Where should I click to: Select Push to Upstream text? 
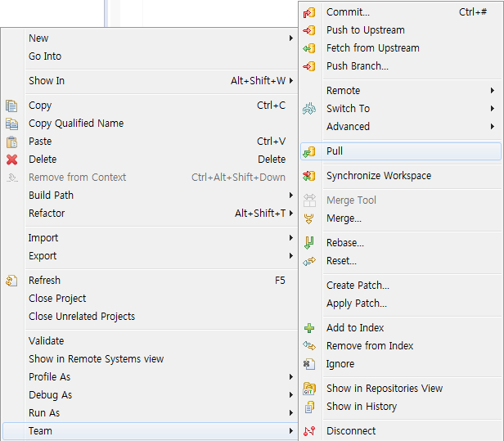(366, 30)
